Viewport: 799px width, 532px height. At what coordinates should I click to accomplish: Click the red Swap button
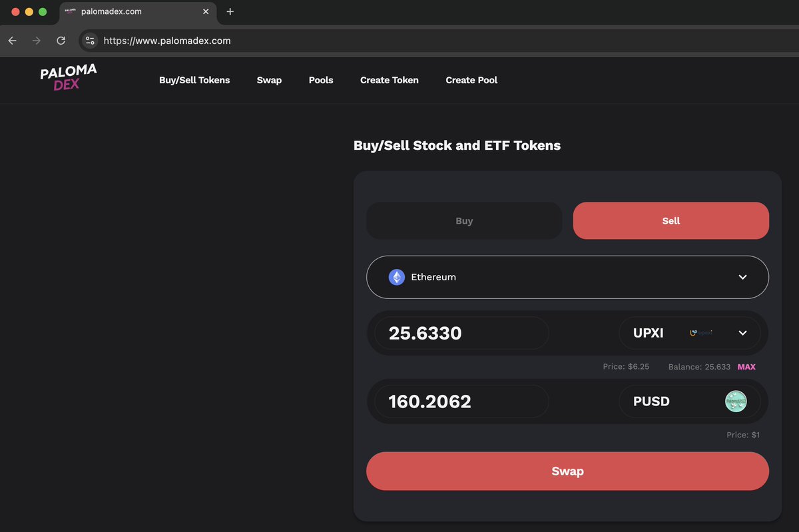pyautogui.click(x=567, y=471)
